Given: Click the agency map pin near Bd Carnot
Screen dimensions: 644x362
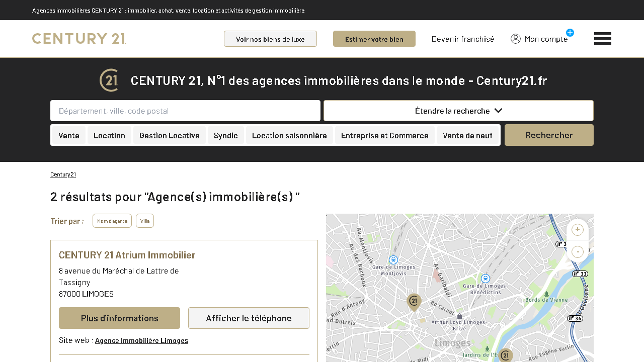Looking at the screenshot, I should 414,302.
